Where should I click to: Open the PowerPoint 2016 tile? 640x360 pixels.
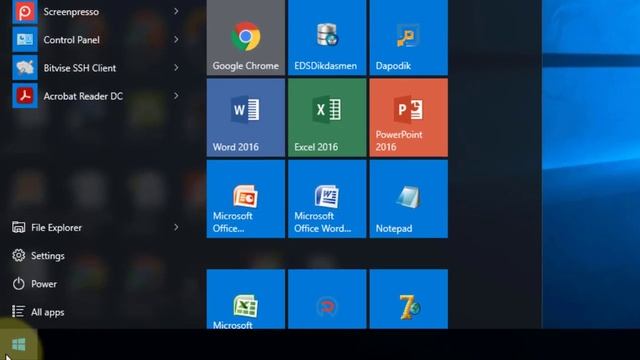tap(409, 118)
